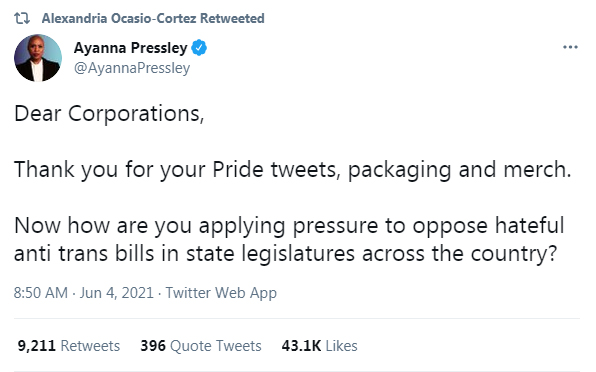596x372 pixels.
Task: Click the word "Pride" in the tweet
Action: (x=238, y=169)
